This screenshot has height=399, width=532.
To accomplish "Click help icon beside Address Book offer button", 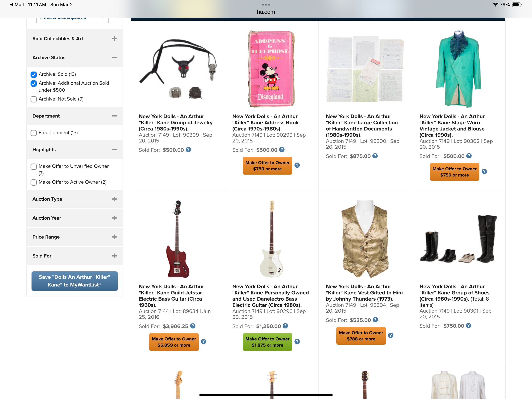I will pyautogui.click(x=297, y=165).
